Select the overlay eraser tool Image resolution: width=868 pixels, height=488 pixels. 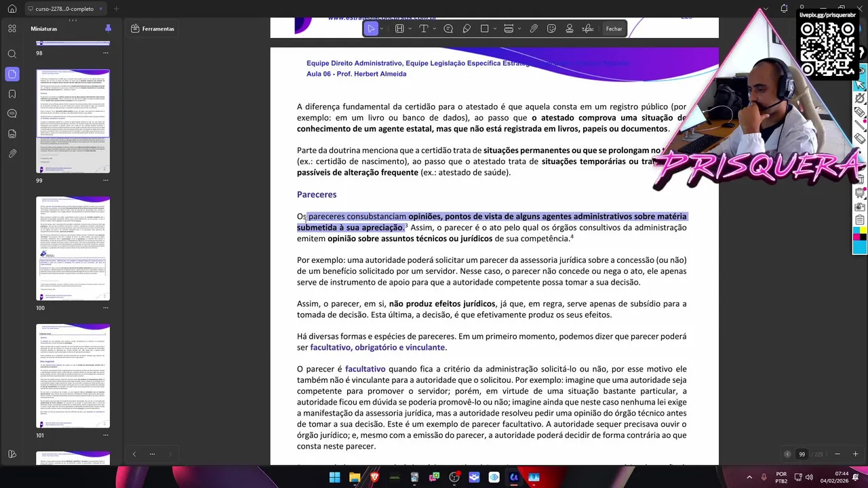pyautogui.click(x=859, y=138)
